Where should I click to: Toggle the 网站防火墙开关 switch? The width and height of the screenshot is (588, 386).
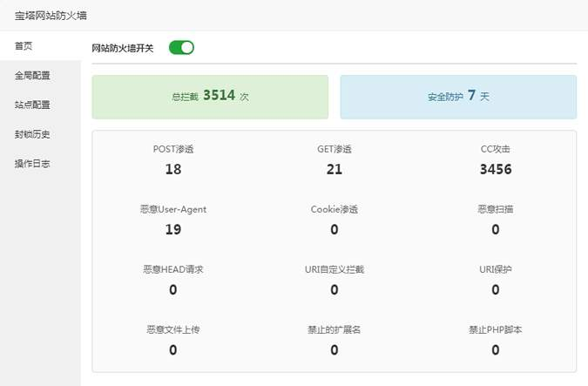point(181,47)
